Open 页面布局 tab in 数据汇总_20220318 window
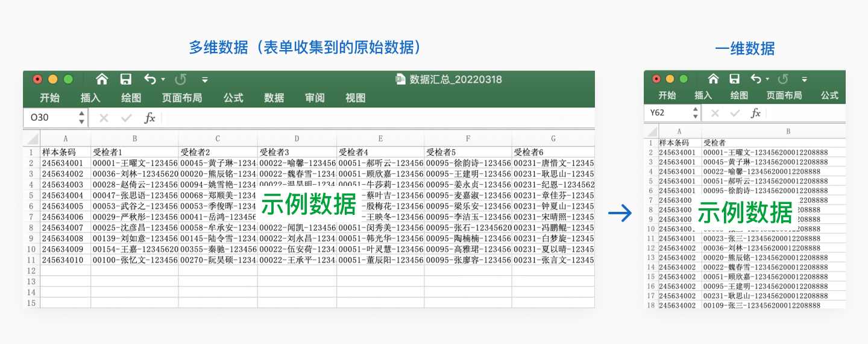The image size is (868, 344). point(182,98)
